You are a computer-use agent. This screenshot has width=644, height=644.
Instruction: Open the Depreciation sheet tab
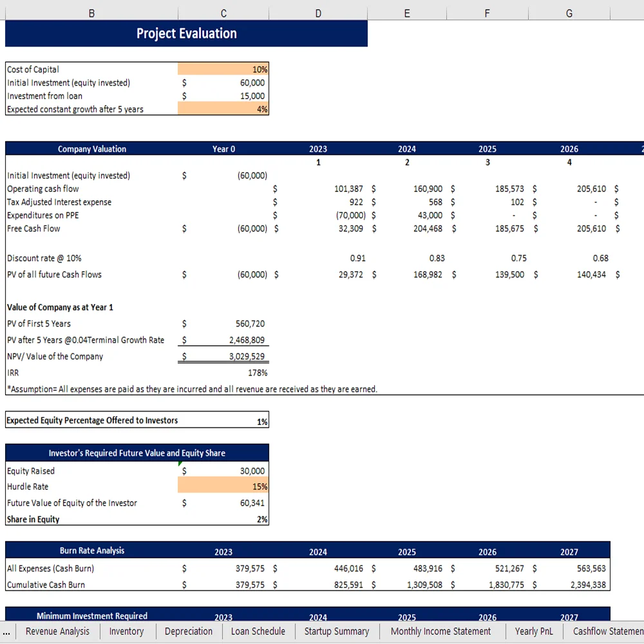pos(189,631)
